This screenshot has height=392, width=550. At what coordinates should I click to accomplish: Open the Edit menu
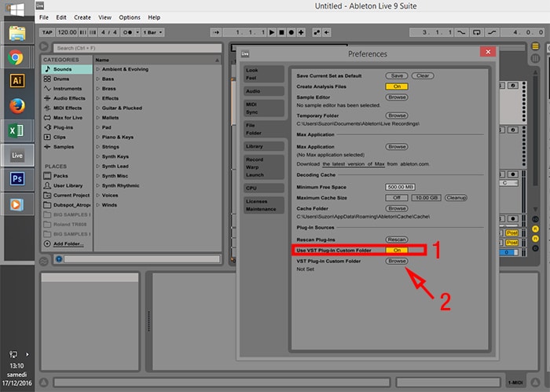click(61, 17)
